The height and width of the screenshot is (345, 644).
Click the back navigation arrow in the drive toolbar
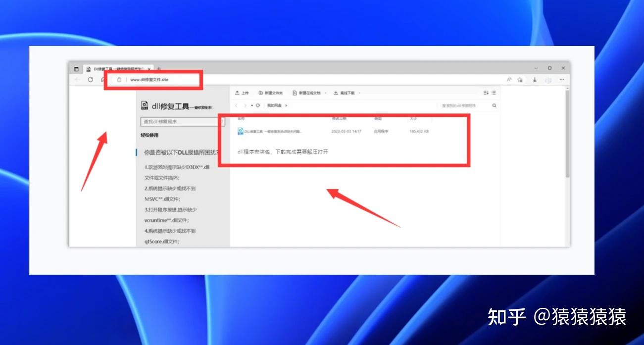click(237, 105)
